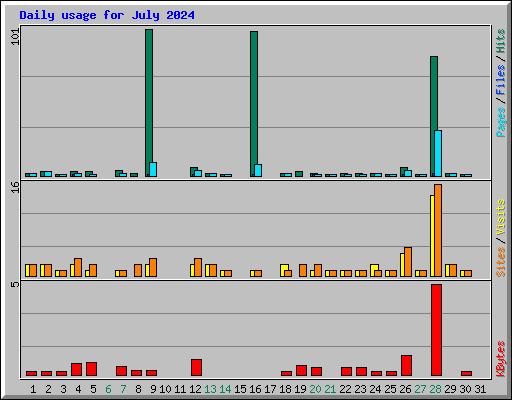Click the tall red KBytes bar for day 28
The height and width of the screenshot is (400, 512).
pos(436,330)
